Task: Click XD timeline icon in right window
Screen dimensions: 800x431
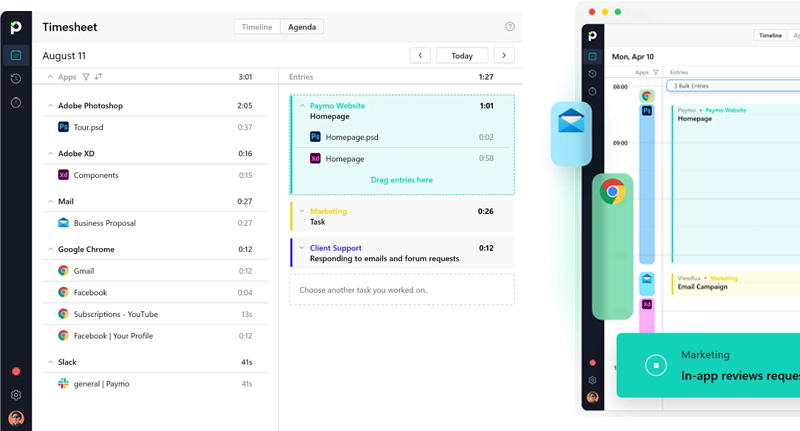Action: tap(647, 305)
